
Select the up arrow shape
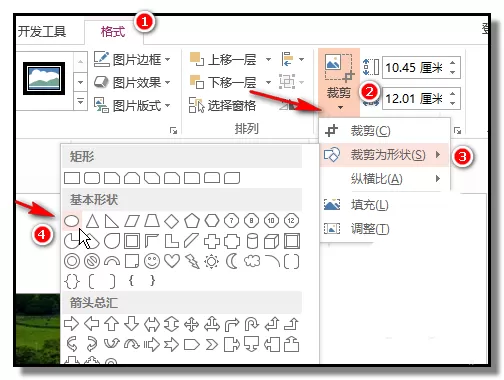112,324
